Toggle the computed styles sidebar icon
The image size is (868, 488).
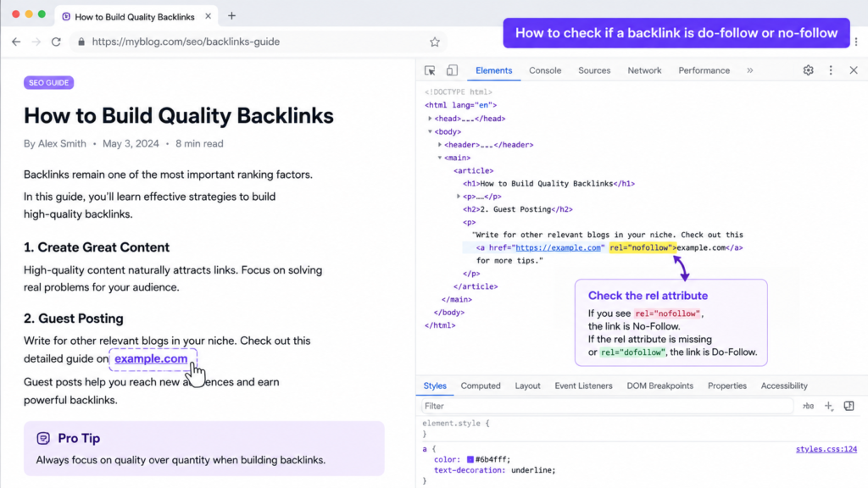click(849, 406)
